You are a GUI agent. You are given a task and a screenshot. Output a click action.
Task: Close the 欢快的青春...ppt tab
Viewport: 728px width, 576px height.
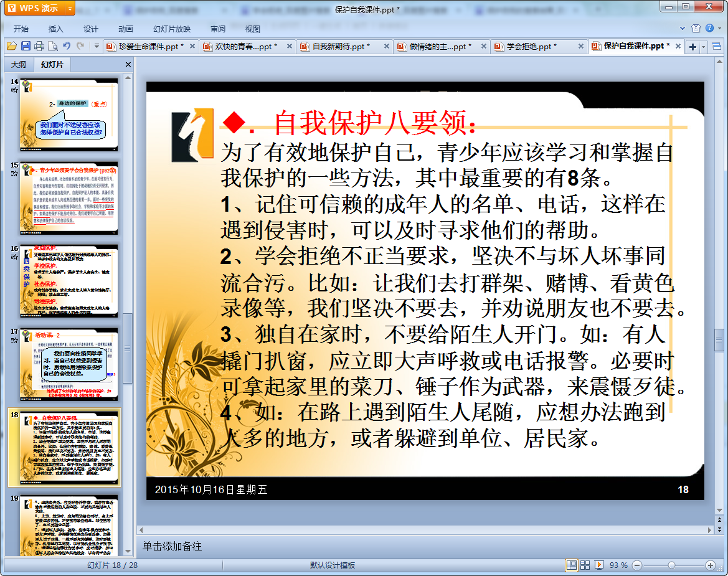(x=289, y=47)
